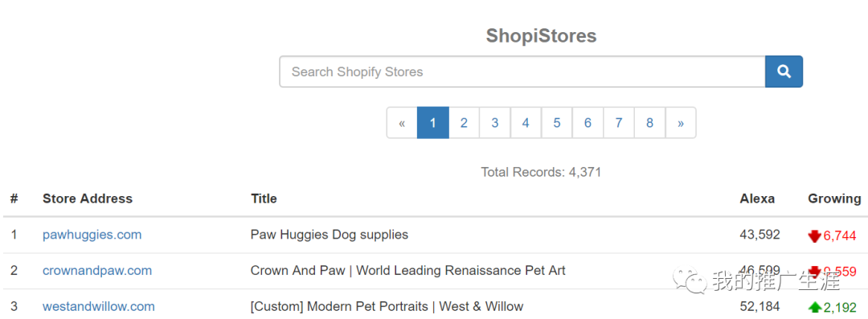
Task: Focus the Search Shopify Stores field
Action: point(522,72)
